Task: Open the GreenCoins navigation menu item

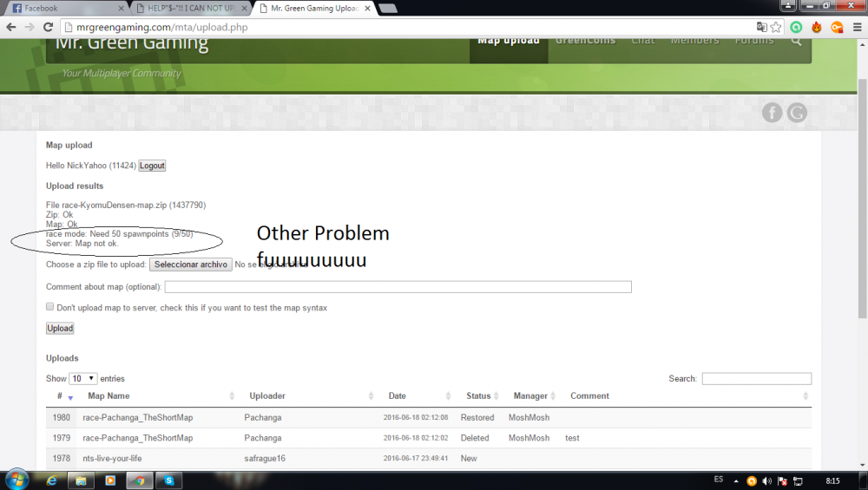Action: [x=585, y=40]
